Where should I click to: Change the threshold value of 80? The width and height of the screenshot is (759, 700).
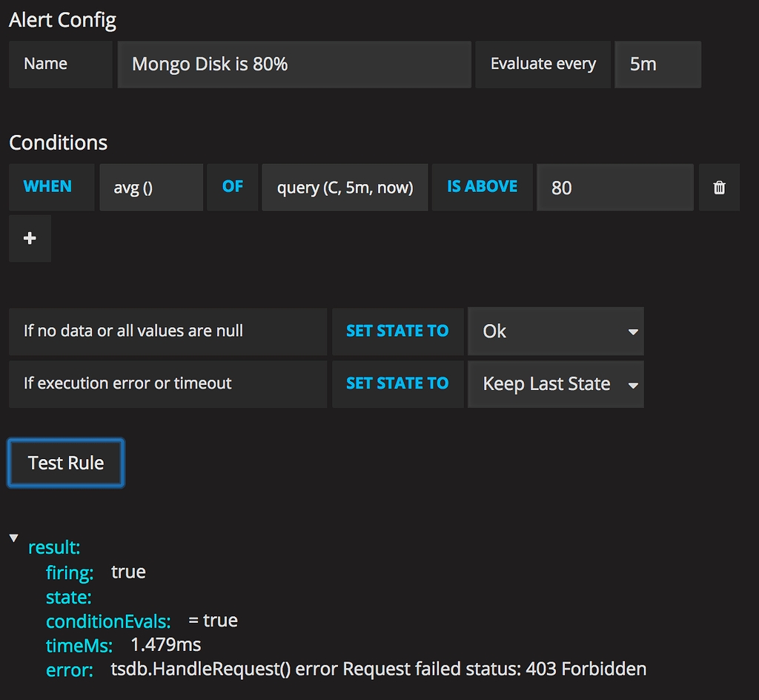614,188
